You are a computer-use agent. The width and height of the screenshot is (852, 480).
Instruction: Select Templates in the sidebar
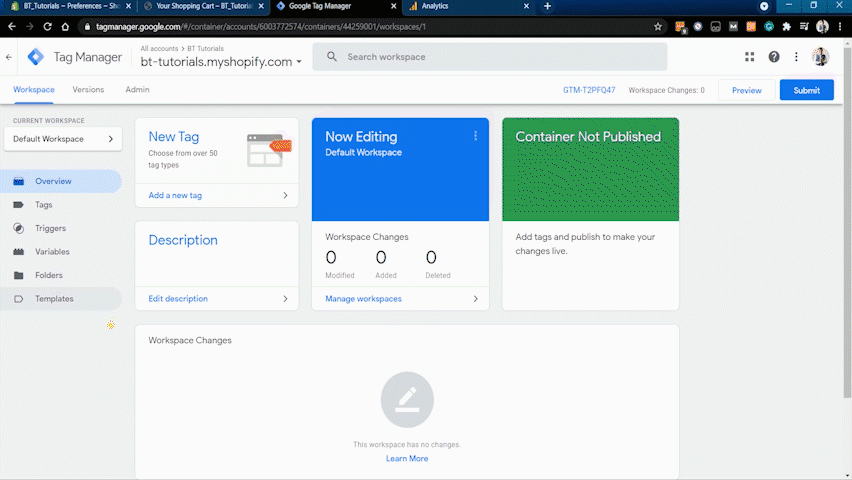click(61, 299)
